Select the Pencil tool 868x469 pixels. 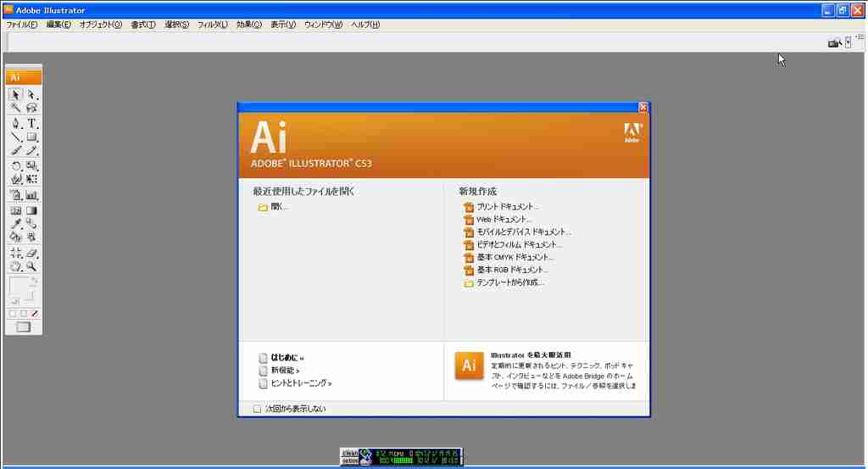point(31,151)
